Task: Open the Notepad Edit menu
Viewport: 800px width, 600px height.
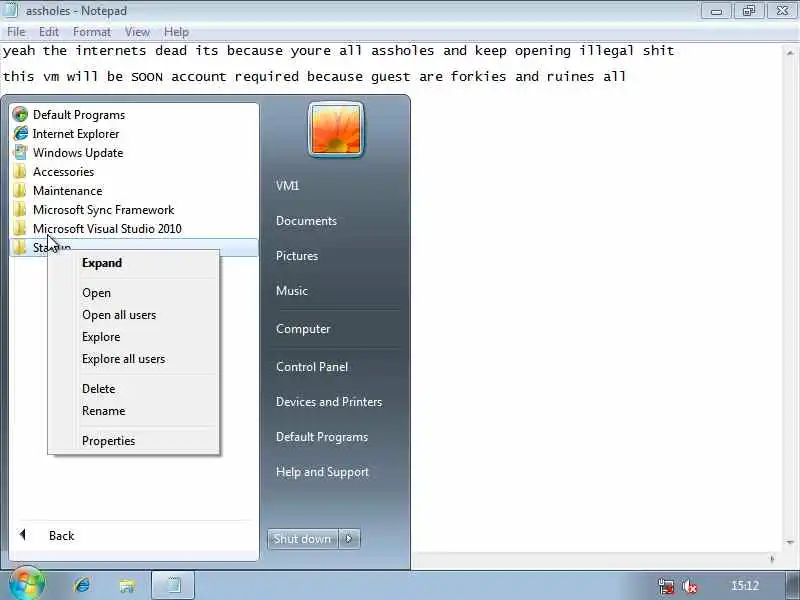Action: pyautogui.click(x=49, y=32)
